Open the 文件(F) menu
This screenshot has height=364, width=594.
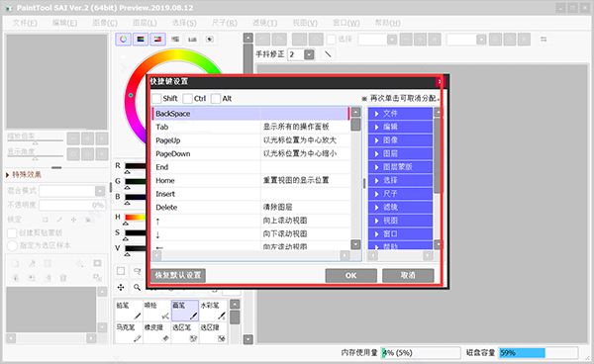click(25, 23)
